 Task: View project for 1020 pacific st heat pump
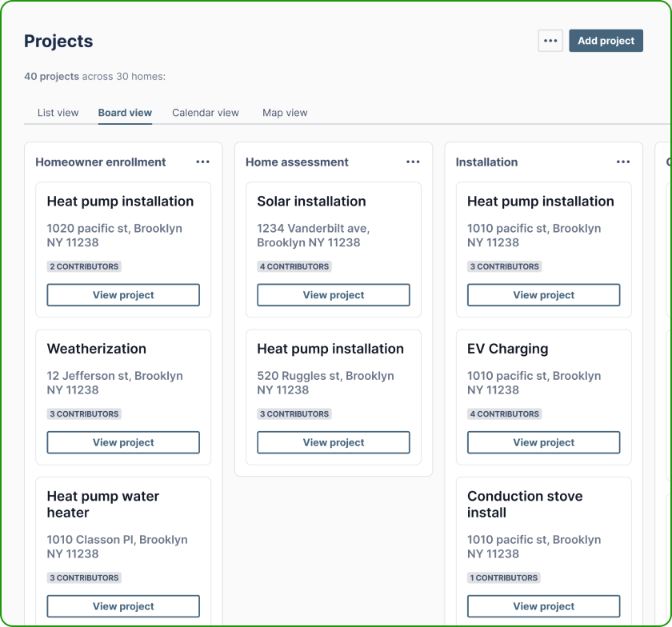point(123,295)
